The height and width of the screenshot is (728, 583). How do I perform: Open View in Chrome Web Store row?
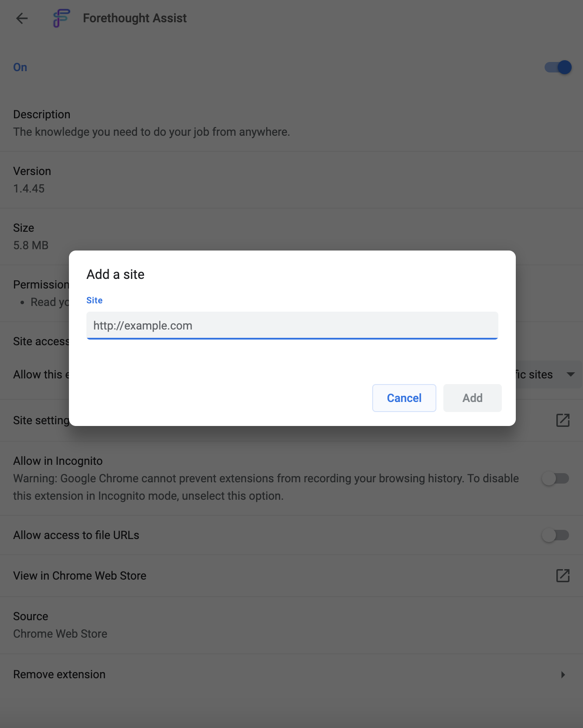291,576
